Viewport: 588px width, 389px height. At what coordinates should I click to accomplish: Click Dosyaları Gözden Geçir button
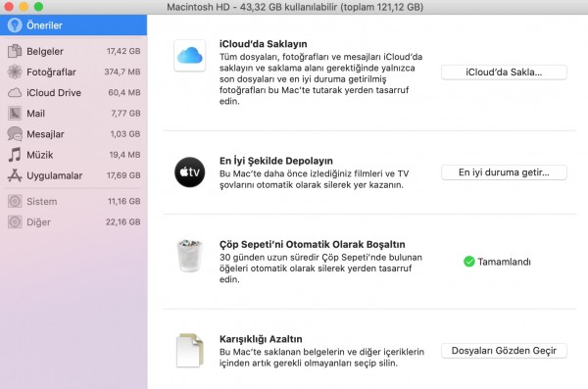coord(504,351)
